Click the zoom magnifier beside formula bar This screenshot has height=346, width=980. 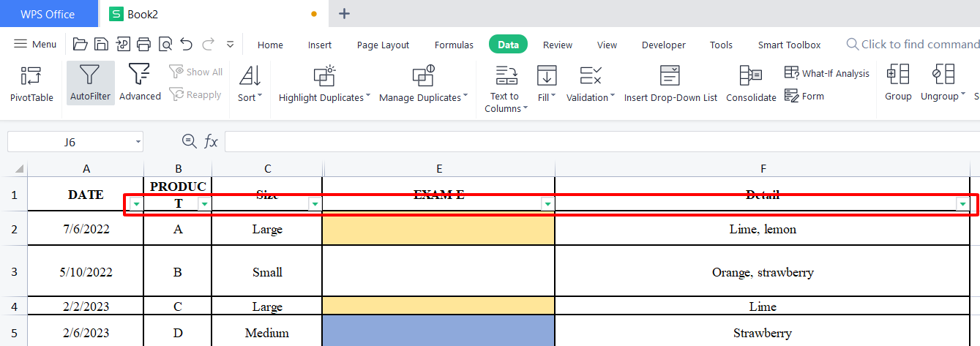189,141
